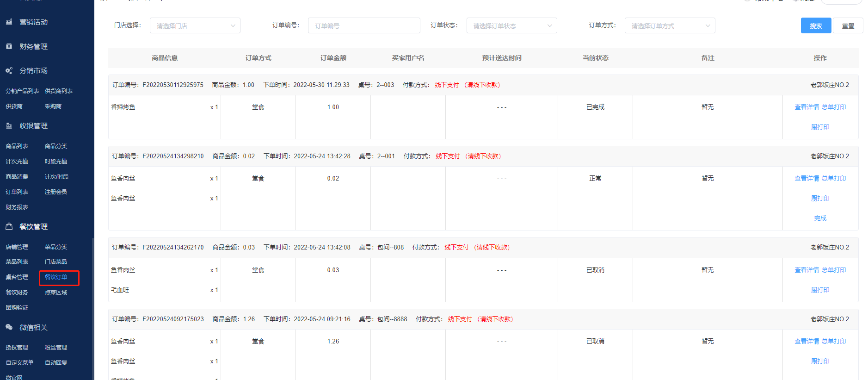Click 厨打印 for order F20220524092175023
Image resolution: width=868 pixels, height=380 pixels.
(820, 361)
